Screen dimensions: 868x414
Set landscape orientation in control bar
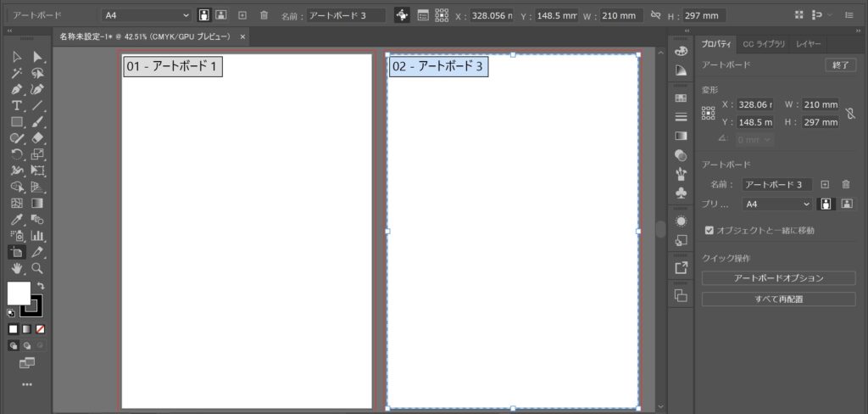tap(220, 15)
